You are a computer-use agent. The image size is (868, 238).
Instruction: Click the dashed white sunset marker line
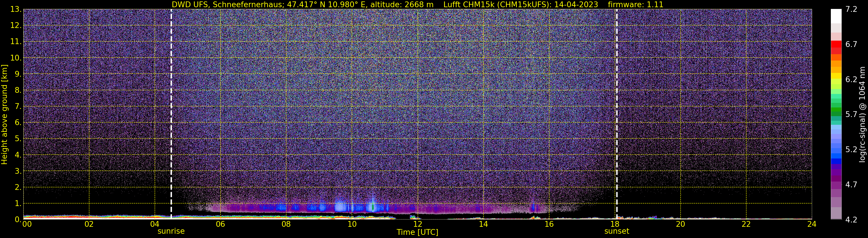(x=617, y=114)
